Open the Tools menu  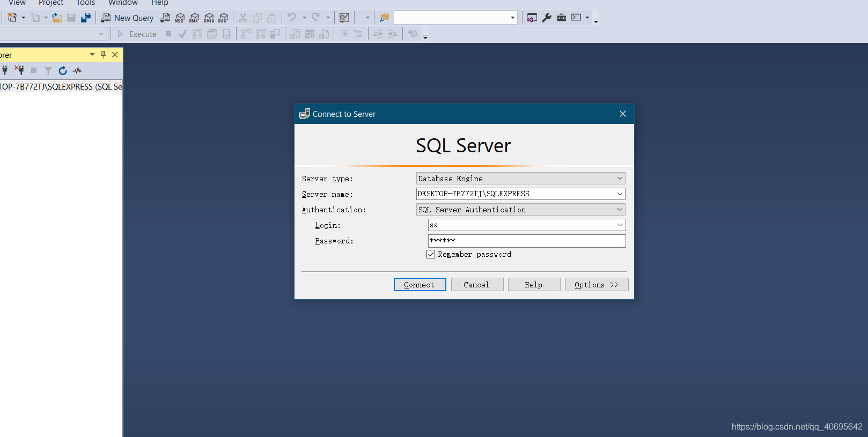(x=86, y=3)
